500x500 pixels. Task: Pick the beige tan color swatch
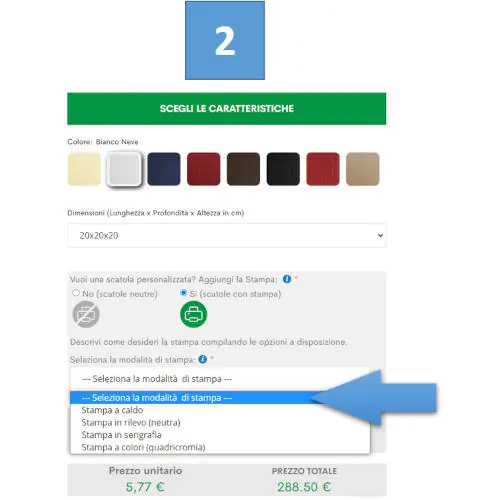[363, 169]
